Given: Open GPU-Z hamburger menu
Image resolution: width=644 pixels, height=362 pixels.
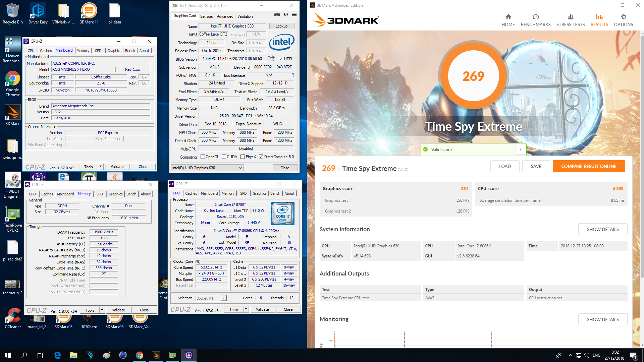Looking at the screenshot, I should click(294, 15).
